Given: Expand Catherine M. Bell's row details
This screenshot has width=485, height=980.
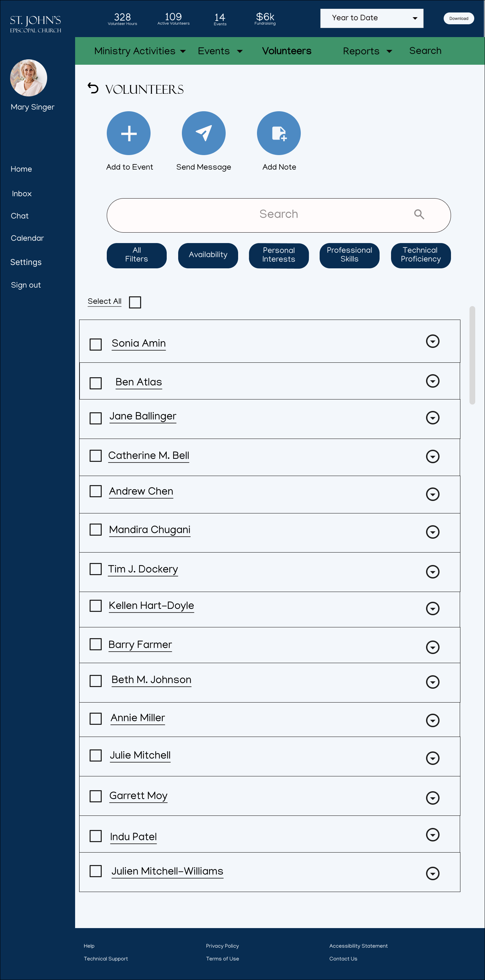Looking at the screenshot, I should 432,456.
